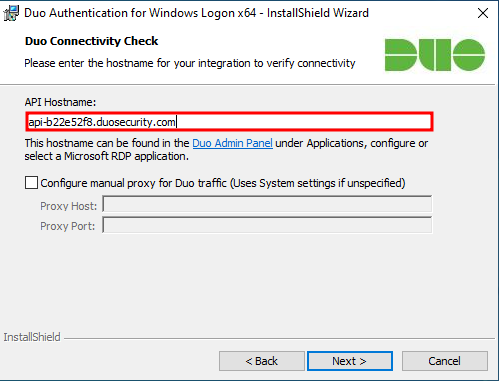
Task: Enable the manual proxy configuration checkbox
Action: 31,183
